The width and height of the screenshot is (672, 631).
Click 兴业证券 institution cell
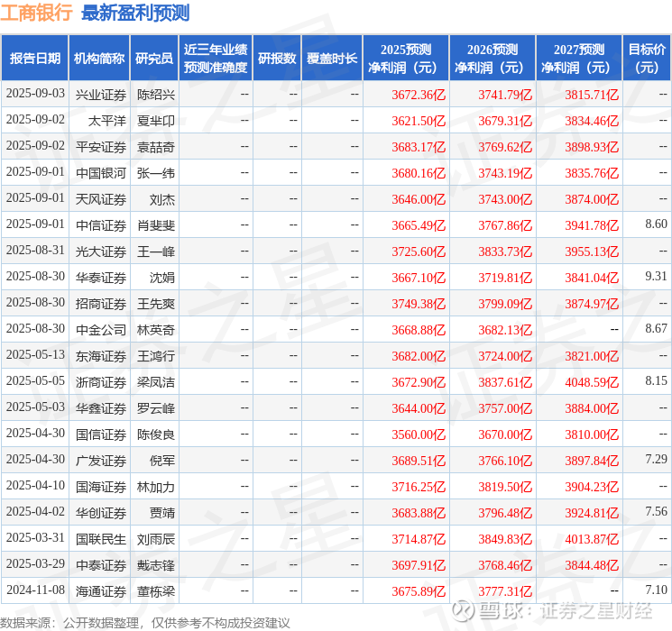point(101,95)
